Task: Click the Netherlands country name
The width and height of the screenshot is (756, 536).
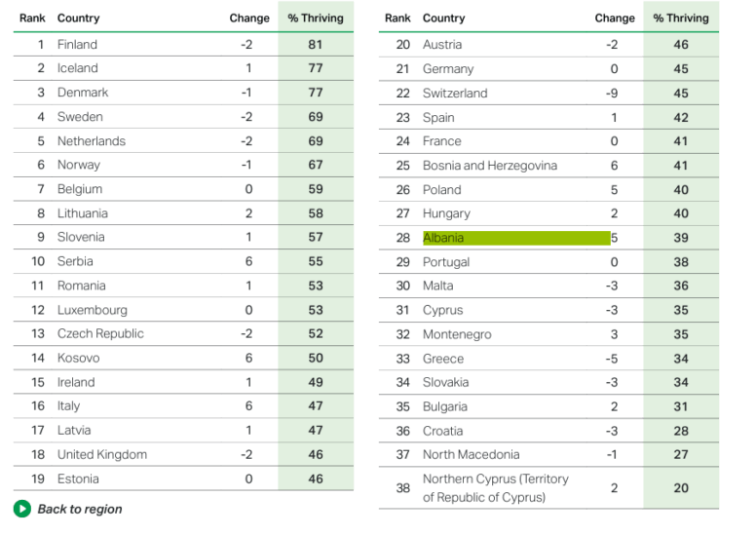Action: [91, 141]
